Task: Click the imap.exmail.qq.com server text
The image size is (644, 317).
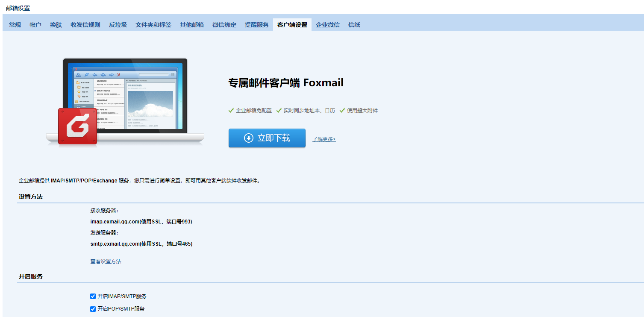Action: point(141,222)
